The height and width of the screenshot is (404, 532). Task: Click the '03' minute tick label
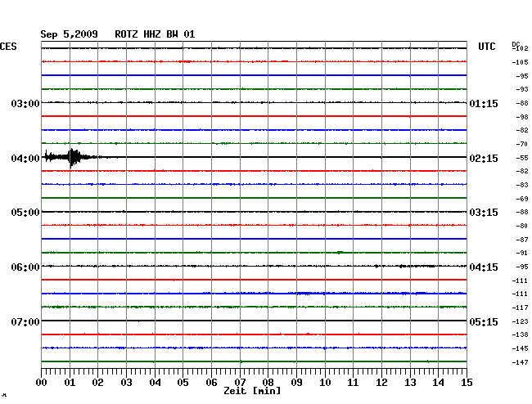[x=126, y=383]
